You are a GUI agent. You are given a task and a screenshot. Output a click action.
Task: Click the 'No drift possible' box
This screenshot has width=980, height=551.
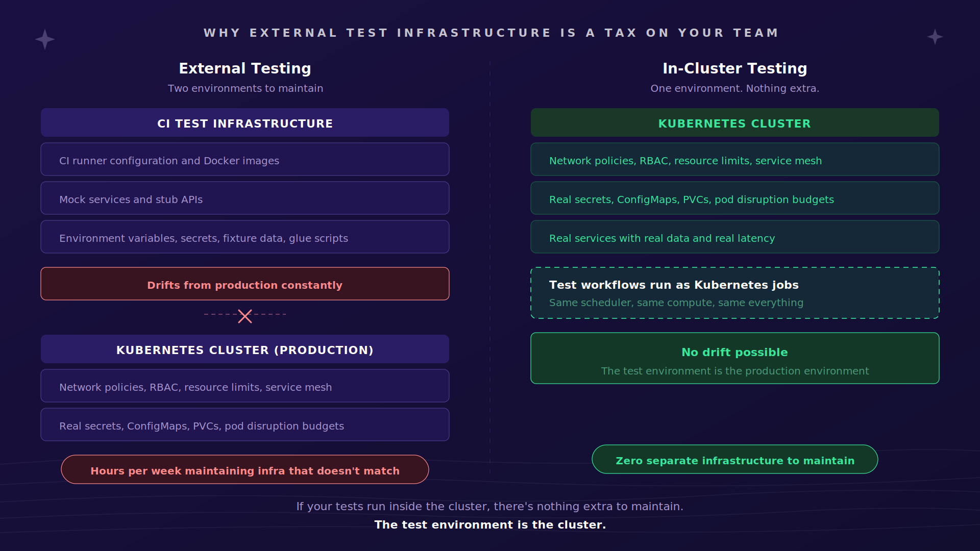[x=734, y=359]
